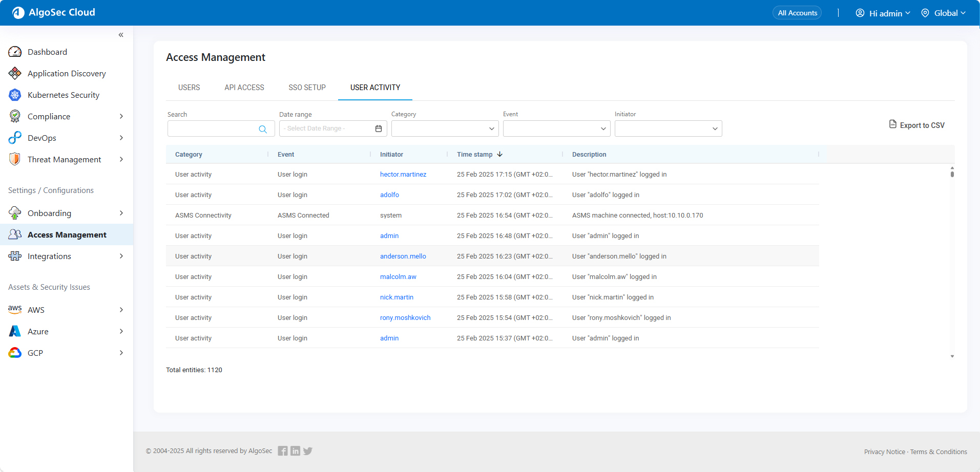Click the location pin icon near Global

pos(925,13)
